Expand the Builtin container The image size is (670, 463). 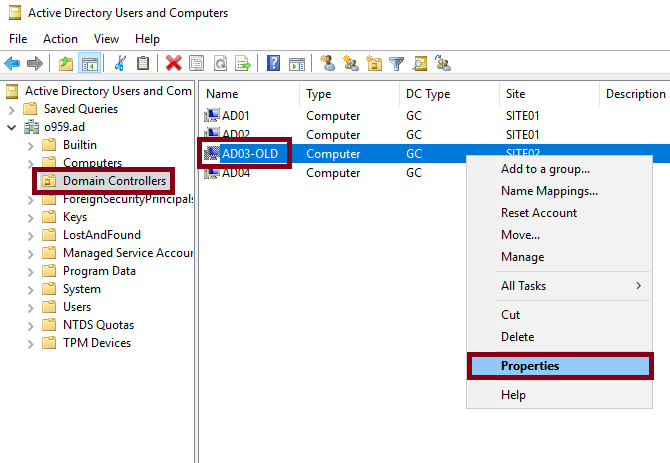(x=30, y=146)
